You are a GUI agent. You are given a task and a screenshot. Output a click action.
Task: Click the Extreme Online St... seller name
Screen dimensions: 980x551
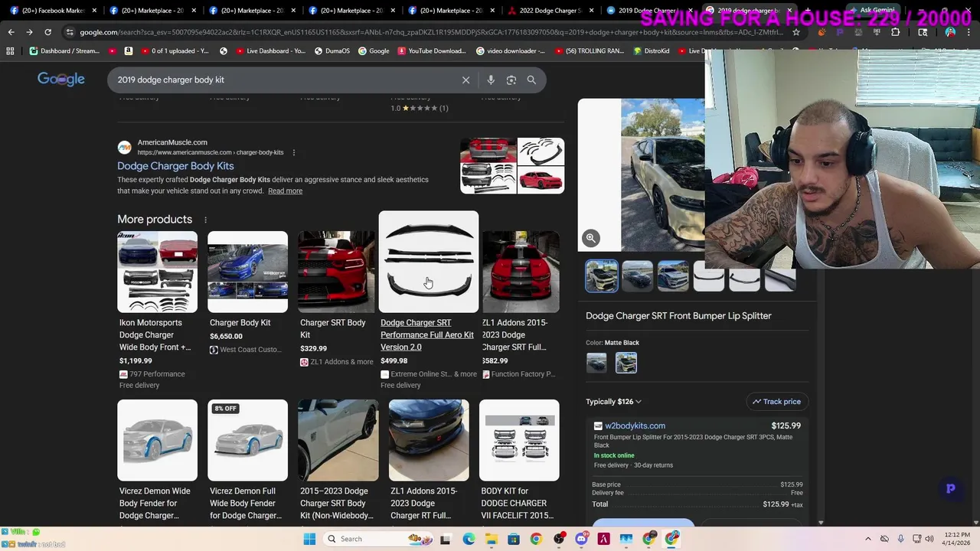421,374
